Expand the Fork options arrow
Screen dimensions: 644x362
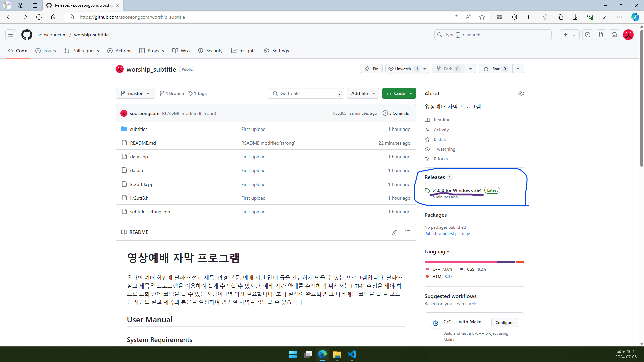pyautogui.click(x=470, y=69)
